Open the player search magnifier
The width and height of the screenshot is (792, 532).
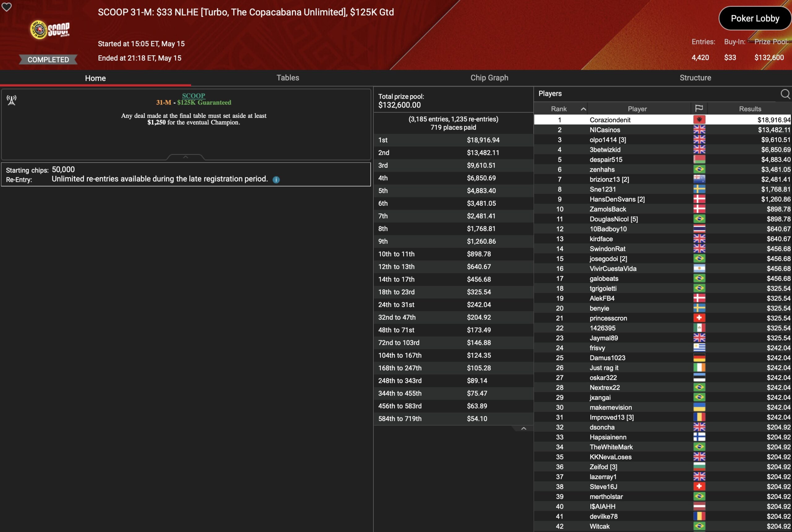[785, 94]
